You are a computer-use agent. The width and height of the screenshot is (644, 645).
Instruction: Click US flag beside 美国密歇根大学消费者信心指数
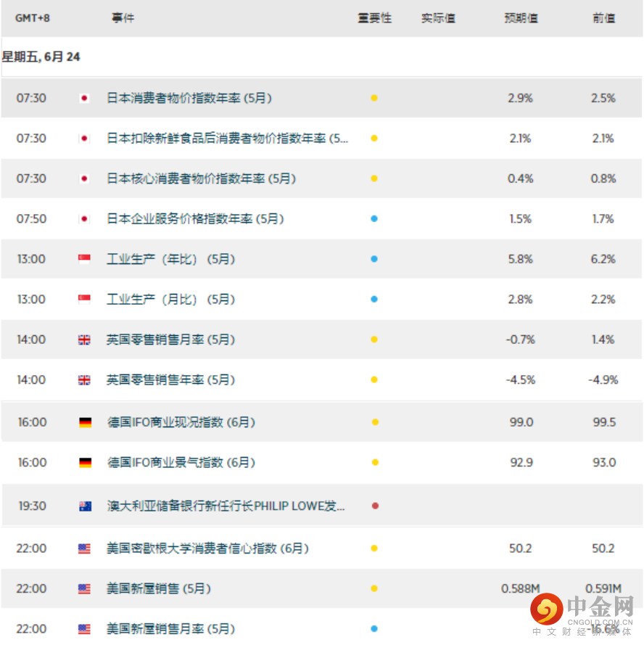click(84, 549)
